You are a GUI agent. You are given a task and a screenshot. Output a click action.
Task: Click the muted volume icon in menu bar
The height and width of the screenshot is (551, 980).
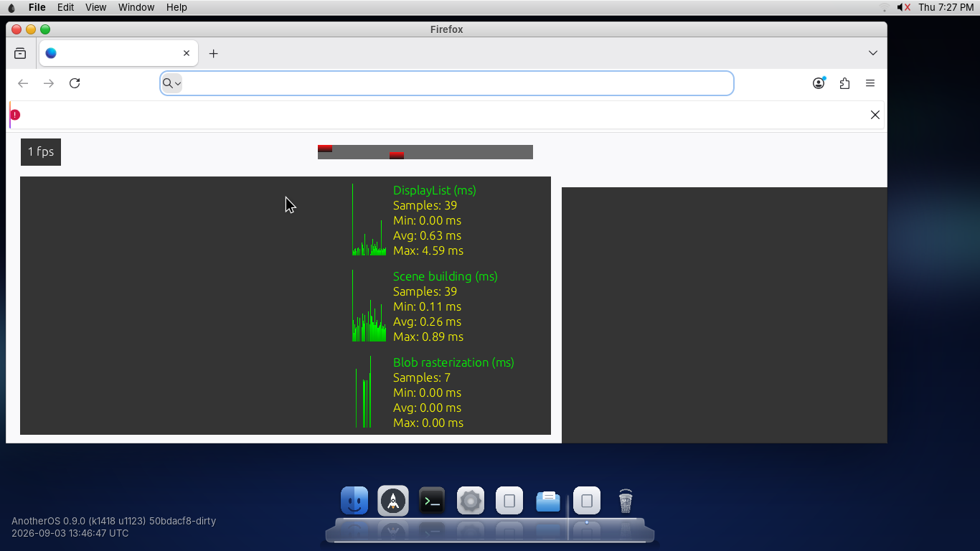(904, 7)
